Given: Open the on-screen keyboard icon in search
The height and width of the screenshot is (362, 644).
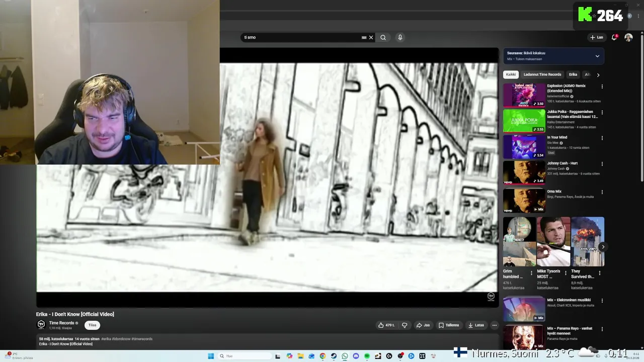Looking at the screenshot, I should tap(364, 37).
